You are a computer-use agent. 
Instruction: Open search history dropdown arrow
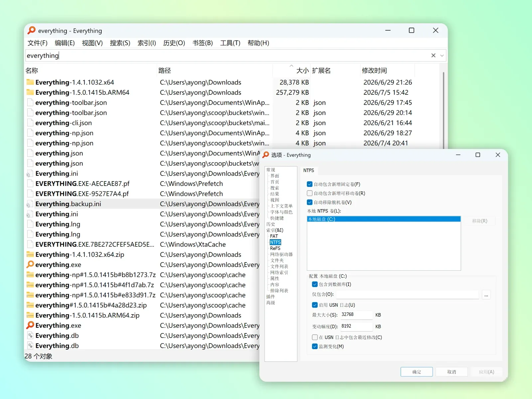point(442,56)
